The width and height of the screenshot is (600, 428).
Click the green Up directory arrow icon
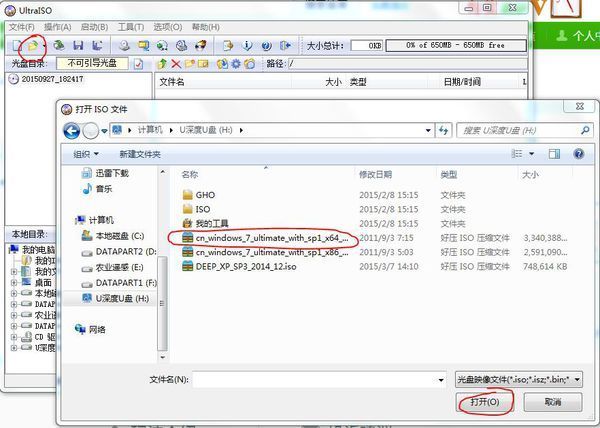(x=162, y=64)
